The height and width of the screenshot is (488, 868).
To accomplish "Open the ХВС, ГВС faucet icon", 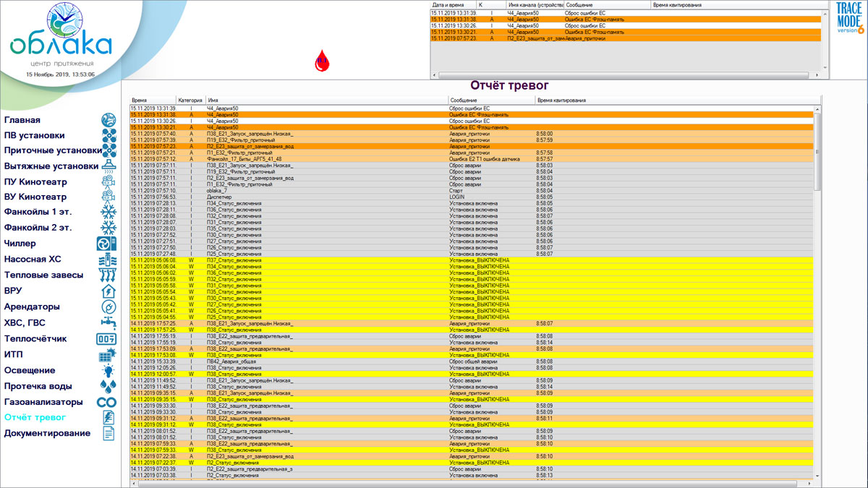I will [x=107, y=322].
